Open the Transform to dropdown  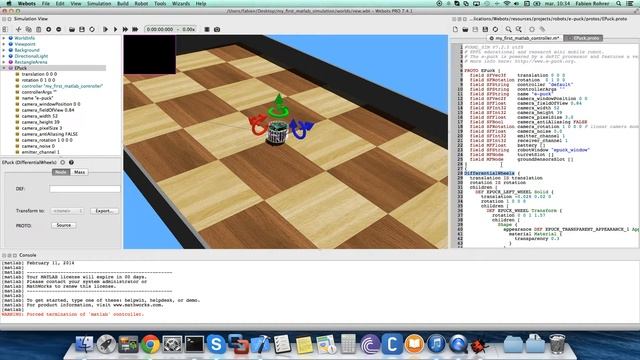(x=67, y=211)
